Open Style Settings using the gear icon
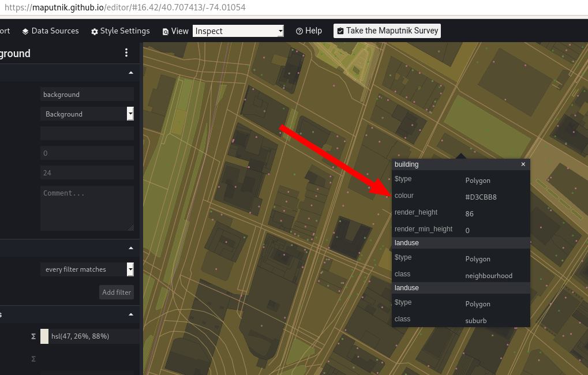Screen dimensions: 588x375 click(x=95, y=31)
